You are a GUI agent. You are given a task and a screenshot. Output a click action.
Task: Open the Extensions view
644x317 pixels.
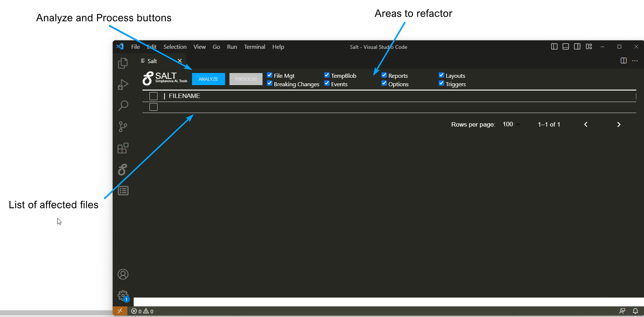(123, 148)
